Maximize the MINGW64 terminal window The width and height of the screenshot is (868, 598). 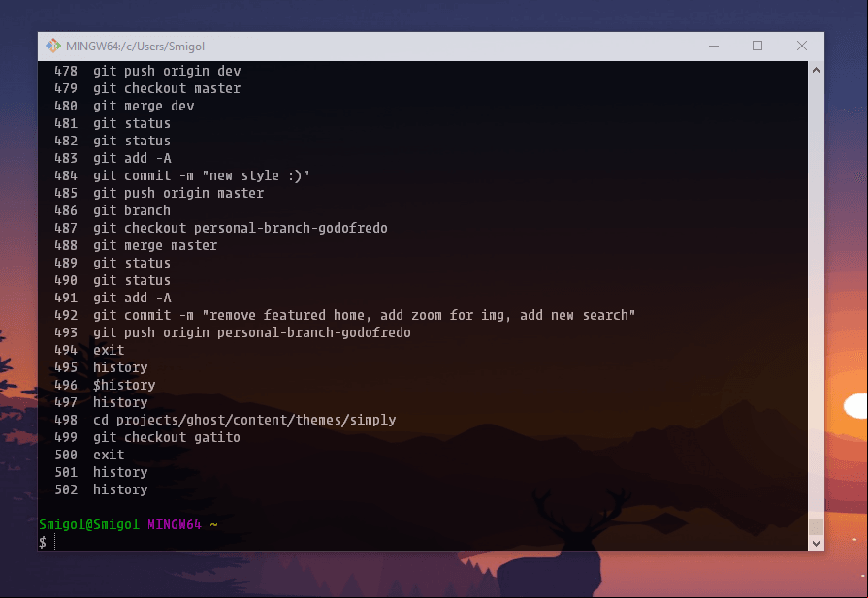coord(757,46)
